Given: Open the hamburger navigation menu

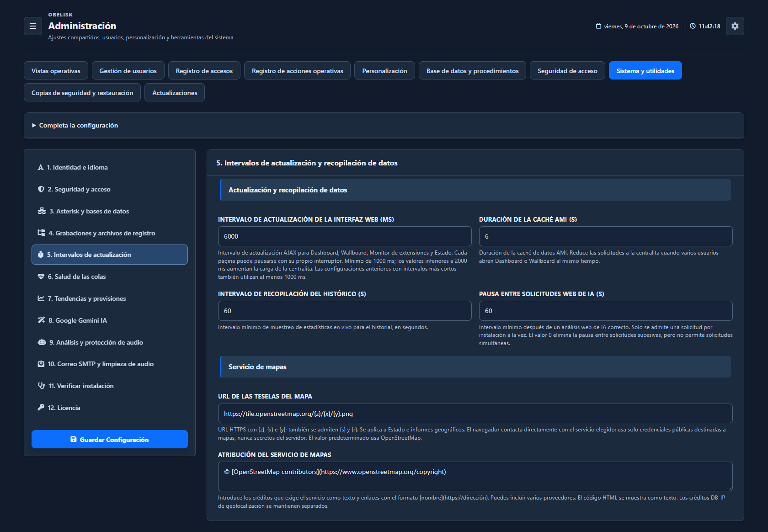Looking at the screenshot, I should pos(33,26).
